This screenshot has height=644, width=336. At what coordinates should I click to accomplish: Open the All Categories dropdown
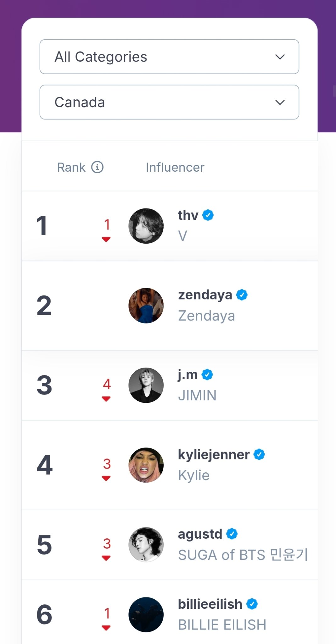(x=169, y=57)
